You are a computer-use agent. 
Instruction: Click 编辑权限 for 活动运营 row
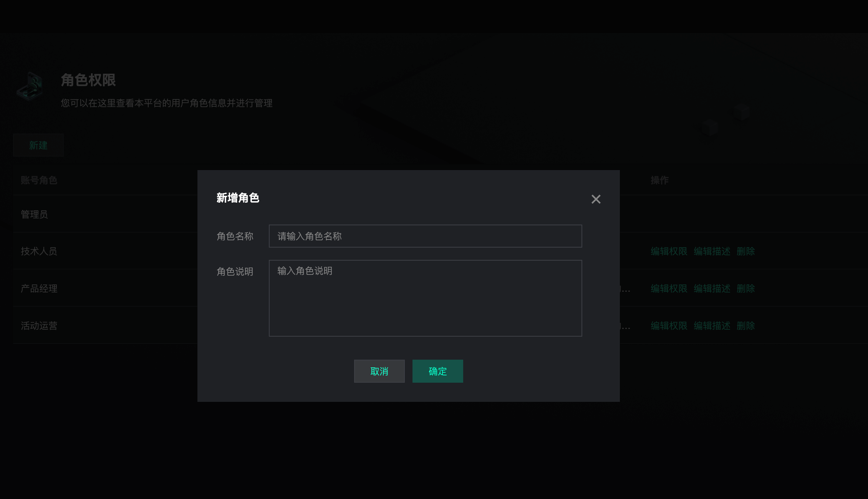click(x=669, y=326)
